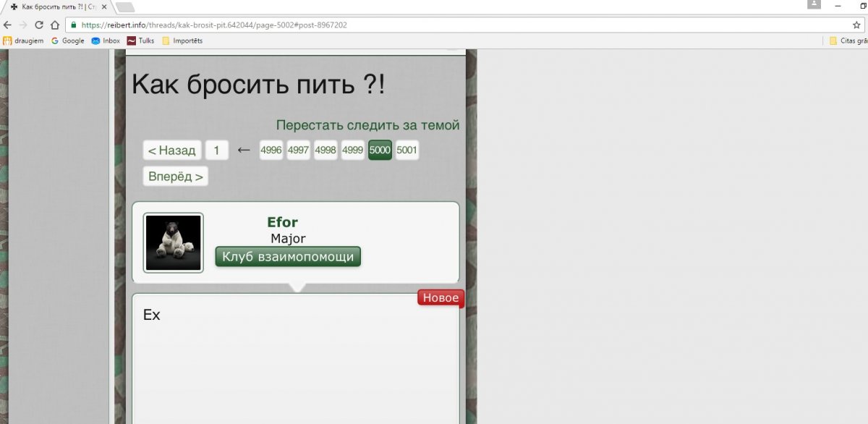Click the thread title Как бросить пить ?!
Screen dimensions: 868x424
click(x=258, y=85)
